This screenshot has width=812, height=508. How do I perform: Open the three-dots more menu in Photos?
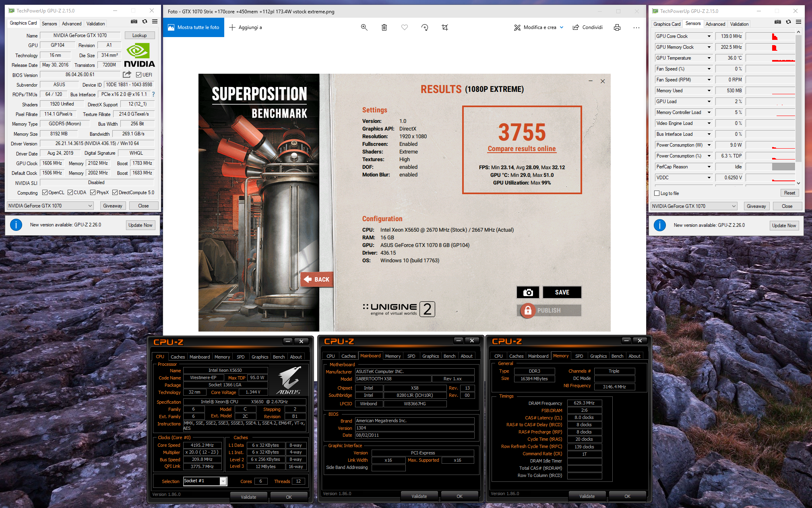(x=636, y=27)
